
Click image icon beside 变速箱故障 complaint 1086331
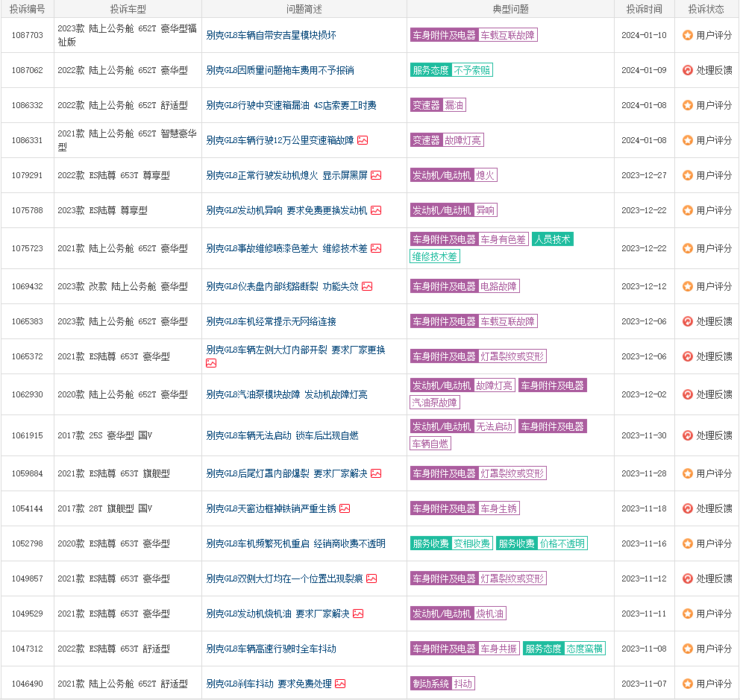(363, 140)
